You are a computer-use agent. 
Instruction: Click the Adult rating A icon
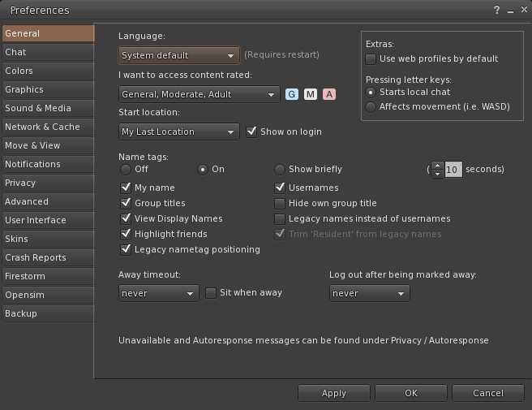click(x=329, y=94)
